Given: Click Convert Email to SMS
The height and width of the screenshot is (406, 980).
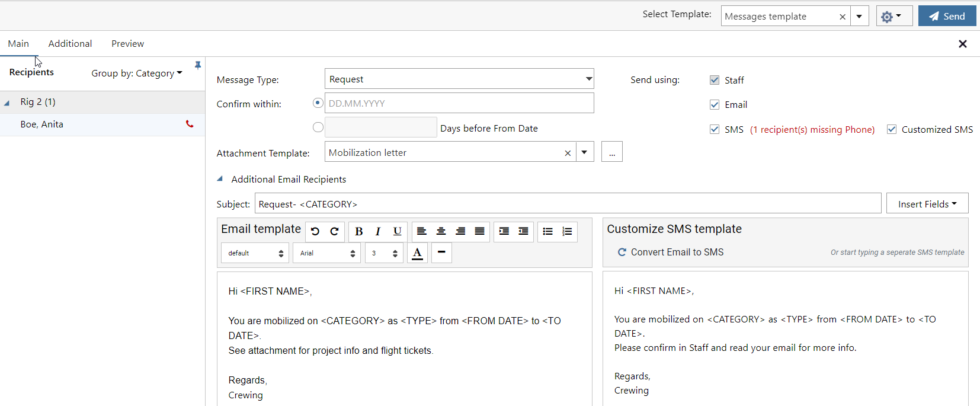Looking at the screenshot, I should (671, 252).
